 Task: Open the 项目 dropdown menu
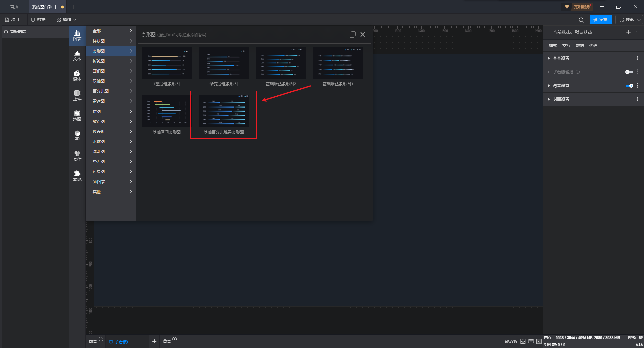point(15,20)
